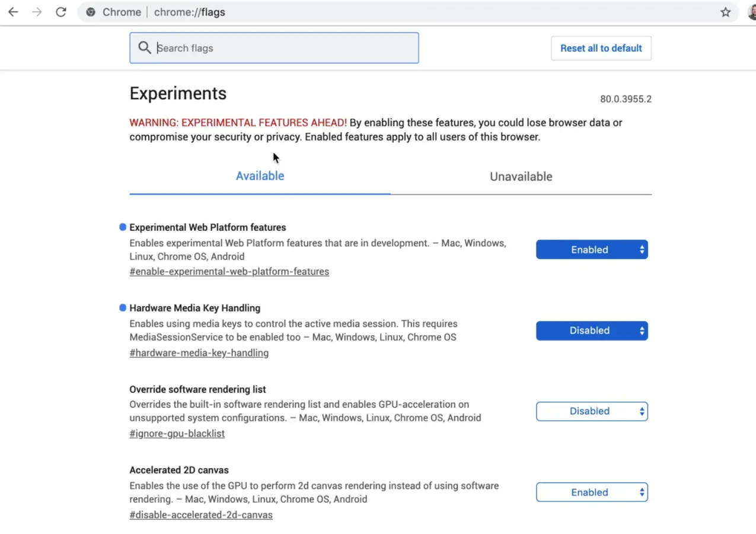Open the #enable-experimental-web-platform-features link
Viewport: 756px width, 534px height.
(x=229, y=272)
